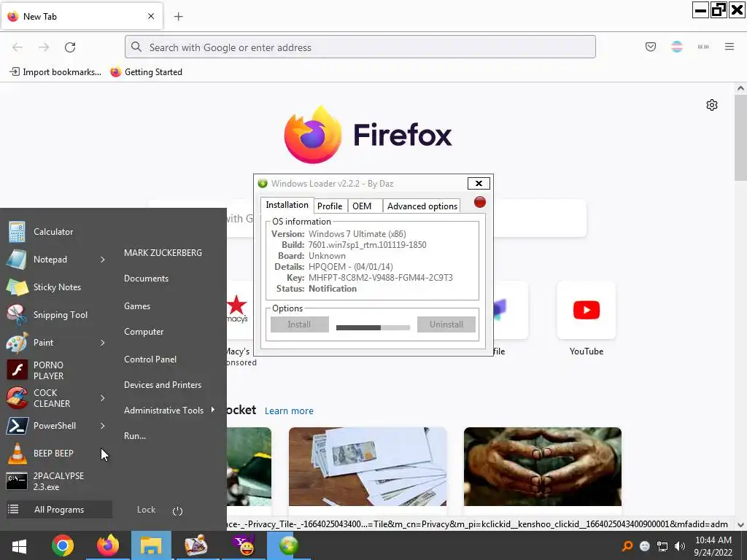Click the orange search tray icon
The height and width of the screenshot is (560, 747).
point(627,545)
